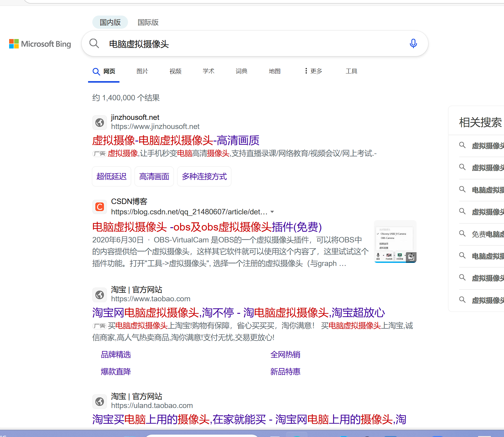The image size is (504, 437).
Task: Click the https://www.jinzhousoft.net URL text
Action: (x=155, y=126)
